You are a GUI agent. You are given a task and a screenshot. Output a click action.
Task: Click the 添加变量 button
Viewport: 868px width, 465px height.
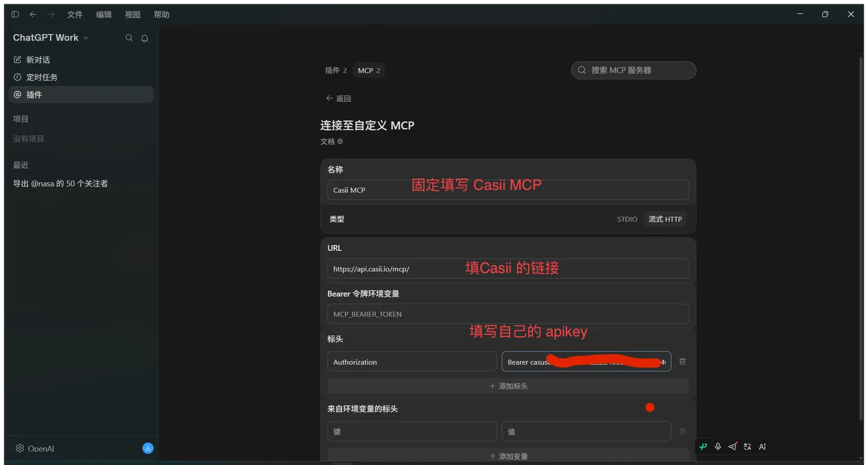[x=508, y=456]
